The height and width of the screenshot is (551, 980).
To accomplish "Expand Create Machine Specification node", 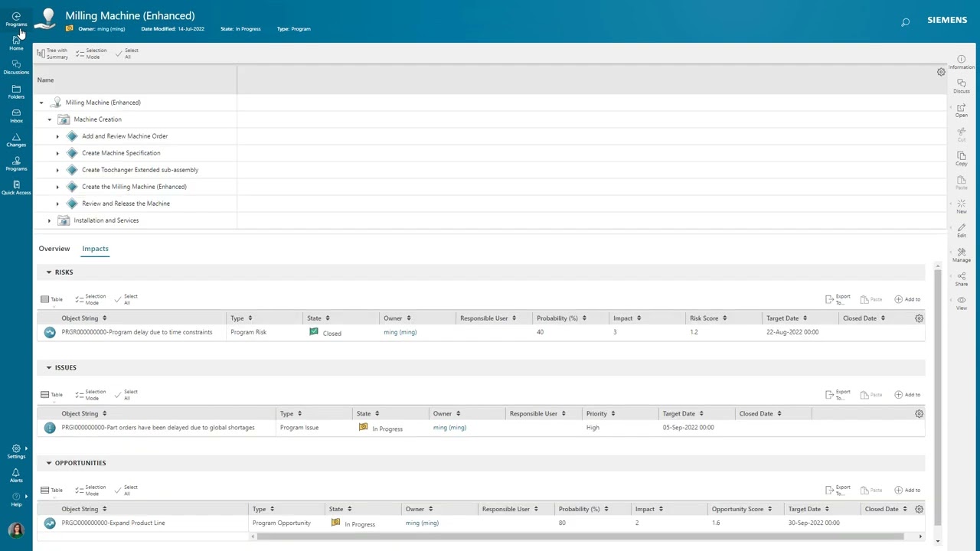I will 57,153.
